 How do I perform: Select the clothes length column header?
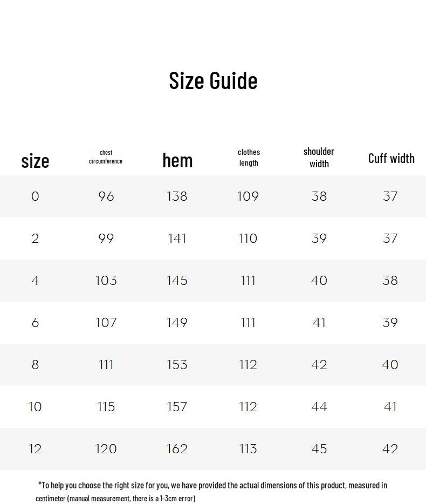point(249,158)
